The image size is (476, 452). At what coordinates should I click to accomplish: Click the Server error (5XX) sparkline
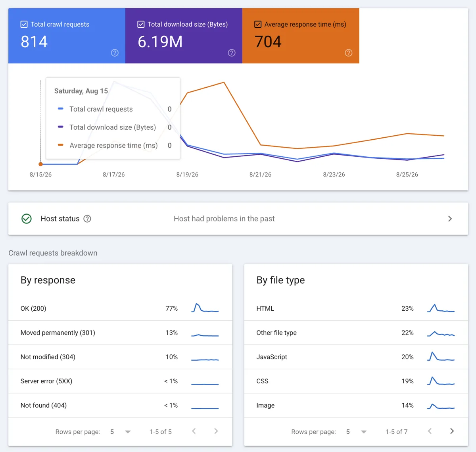(x=205, y=384)
